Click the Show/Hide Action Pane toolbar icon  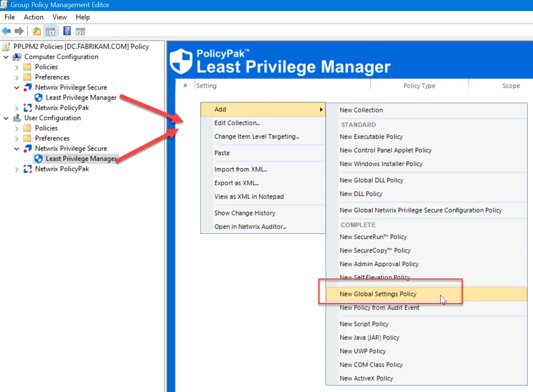80,31
